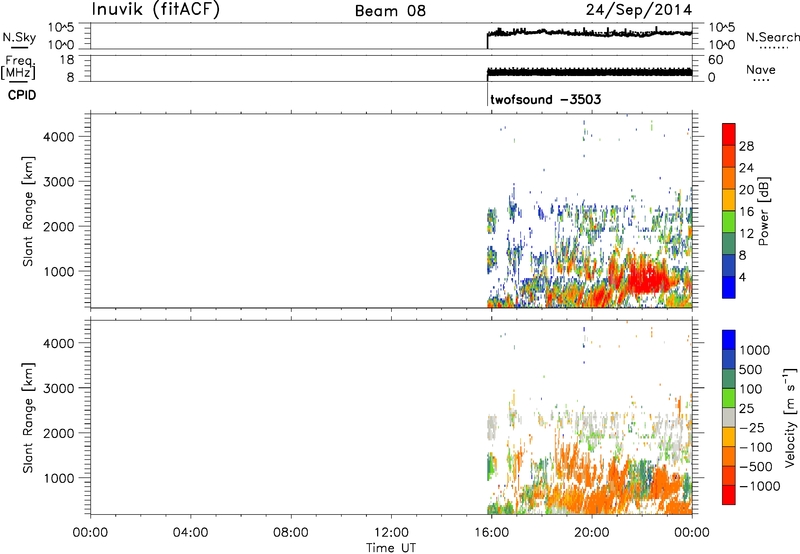Pick the Power colorbar segment between 24 and 28

pyautogui.click(x=729, y=156)
